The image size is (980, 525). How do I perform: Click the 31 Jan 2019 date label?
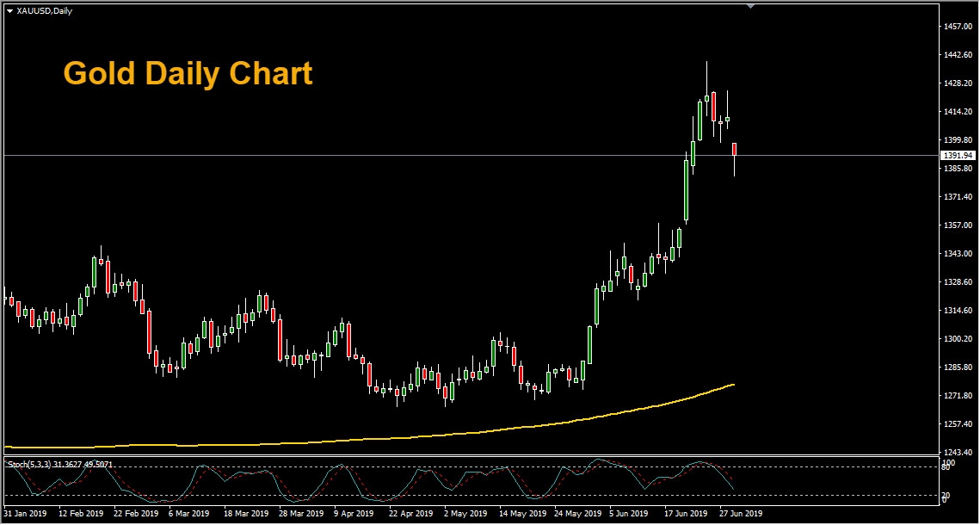tap(26, 514)
